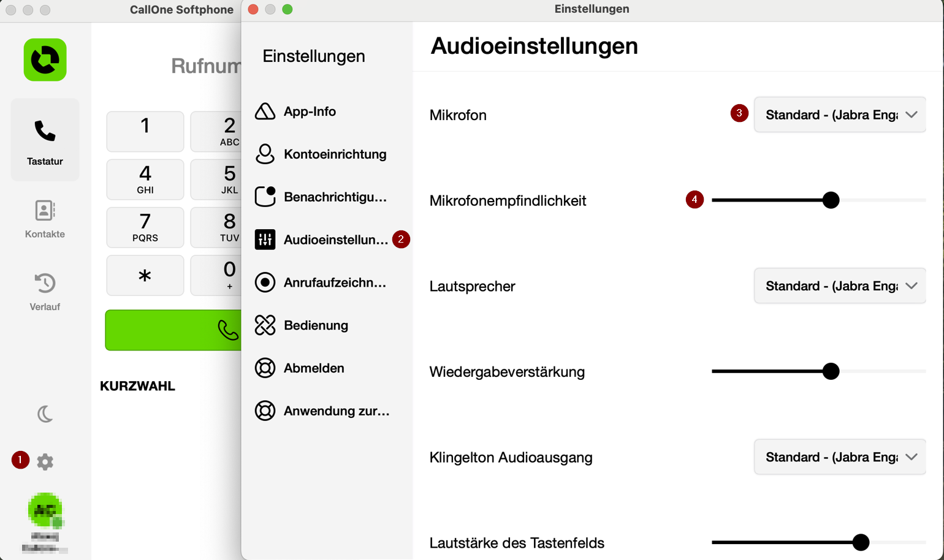Click the Benachrichtigungen bell icon

[x=265, y=197]
